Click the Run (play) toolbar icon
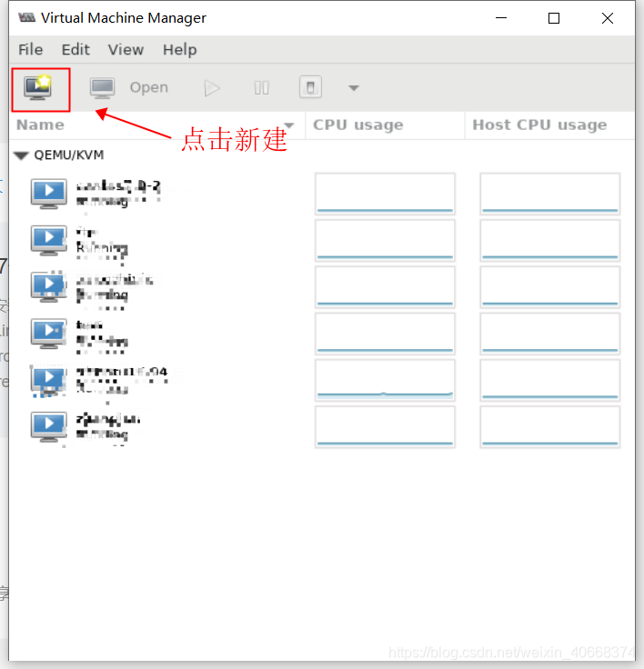 [212, 88]
